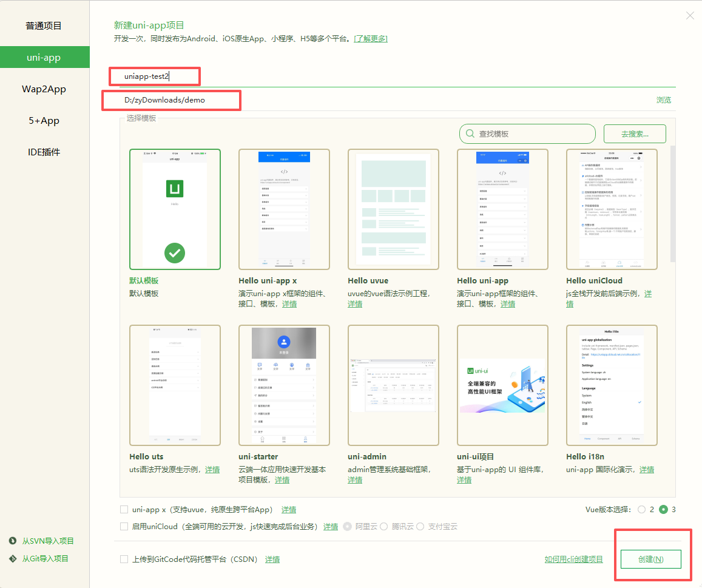Open 详情 link for Hello i18n
The image size is (702, 588).
647,469
